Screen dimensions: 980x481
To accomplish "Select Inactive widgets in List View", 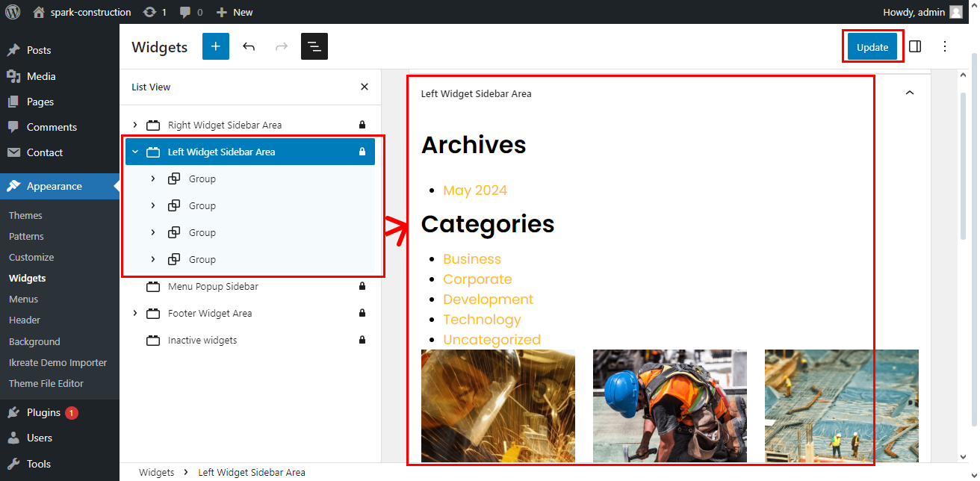I will click(202, 340).
